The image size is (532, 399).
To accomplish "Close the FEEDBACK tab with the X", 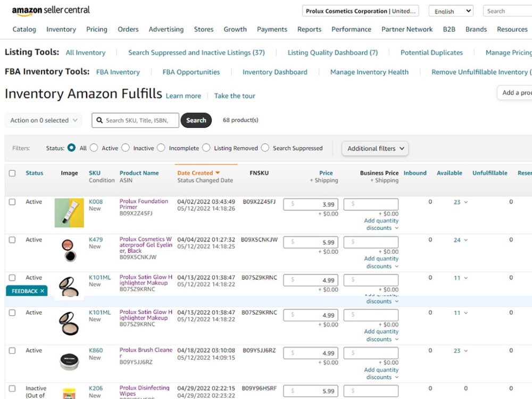I will coord(43,291).
